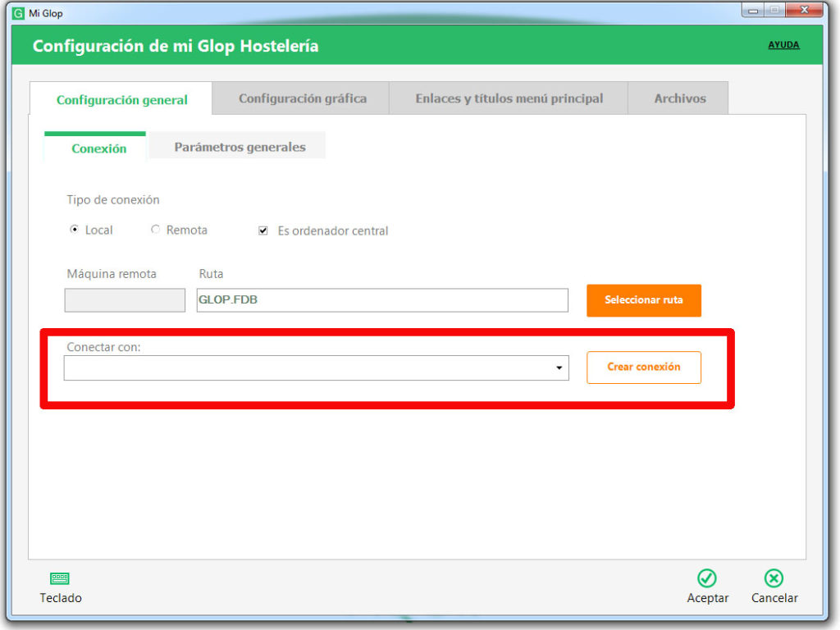The height and width of the screenshot is (630, 840).
Task: Click the Mi Glop app icon in title bar
Action: [18, 13]
